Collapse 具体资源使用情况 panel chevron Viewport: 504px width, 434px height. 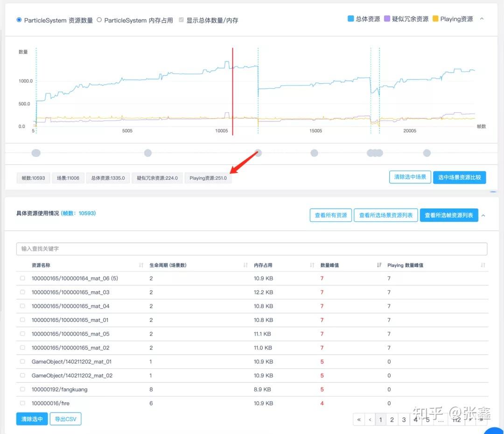pos(483,215)
